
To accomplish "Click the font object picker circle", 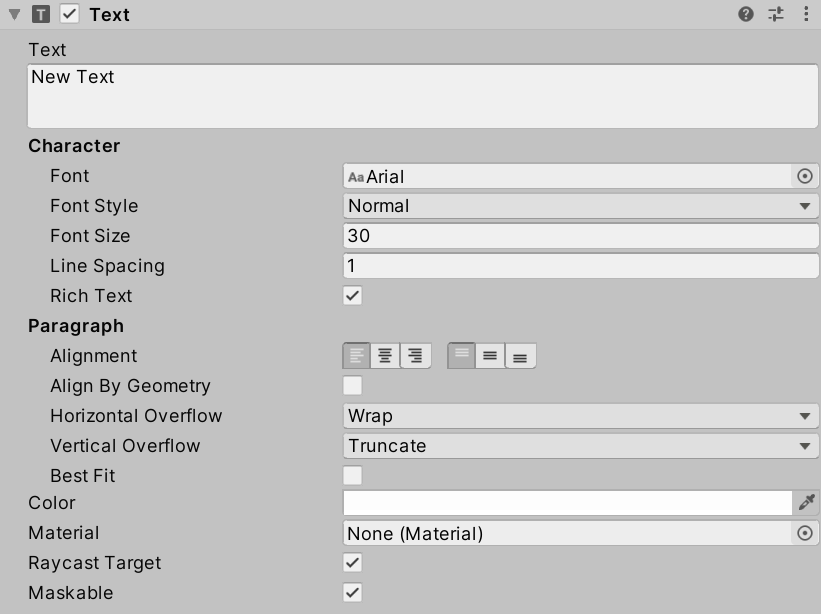I will pos(805,176).
